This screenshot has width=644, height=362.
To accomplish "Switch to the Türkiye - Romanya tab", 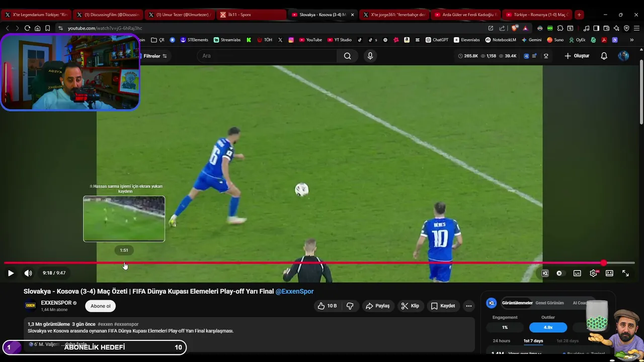I will click(537, 15).
